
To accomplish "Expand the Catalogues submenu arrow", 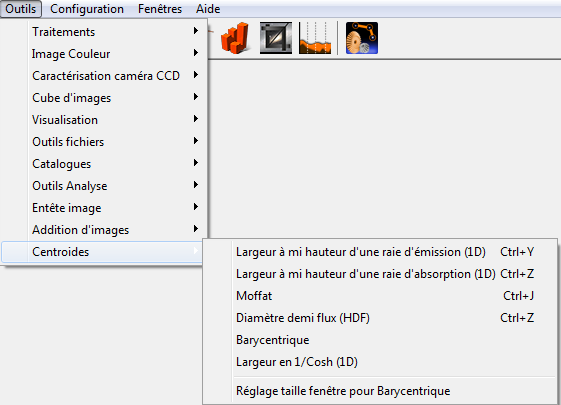I will tap(196, 163).
